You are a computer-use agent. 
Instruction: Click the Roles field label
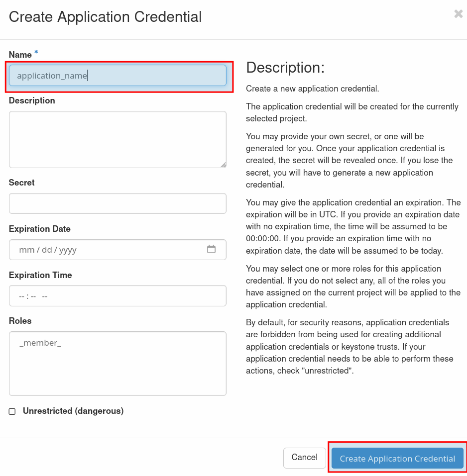point(20,321)
